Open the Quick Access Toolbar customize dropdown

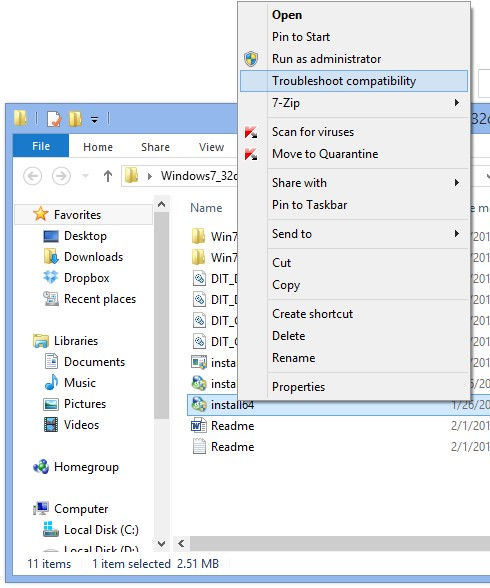pos(94,120)
